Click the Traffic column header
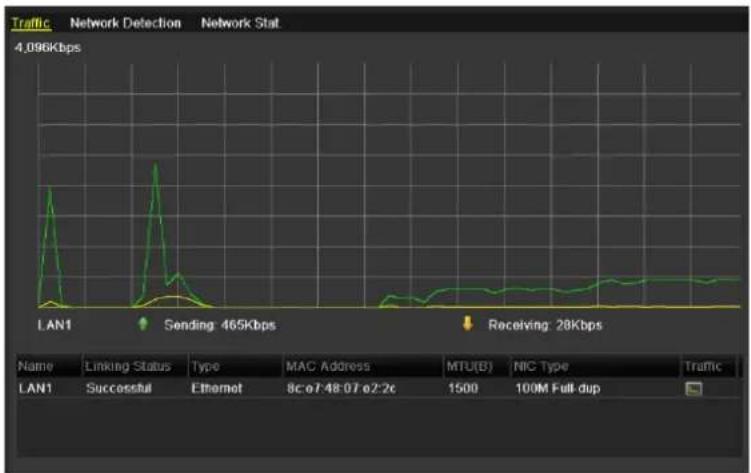 [x=708, y=366]
